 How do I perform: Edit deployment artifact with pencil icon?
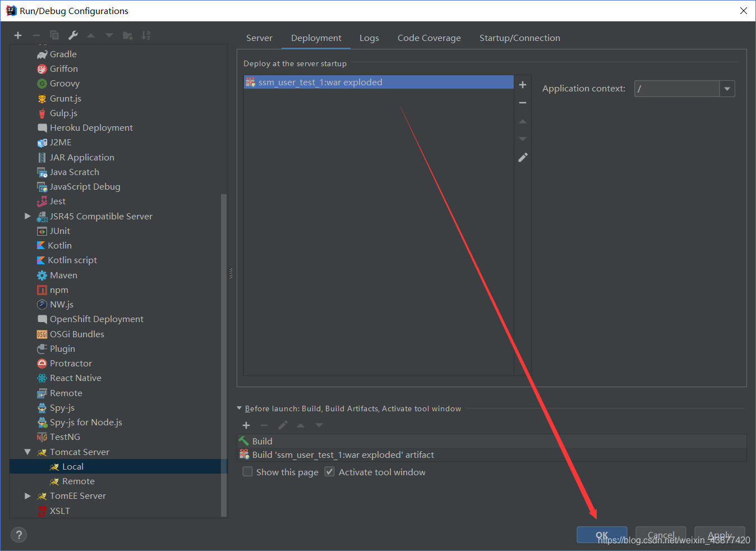[523, 158]
